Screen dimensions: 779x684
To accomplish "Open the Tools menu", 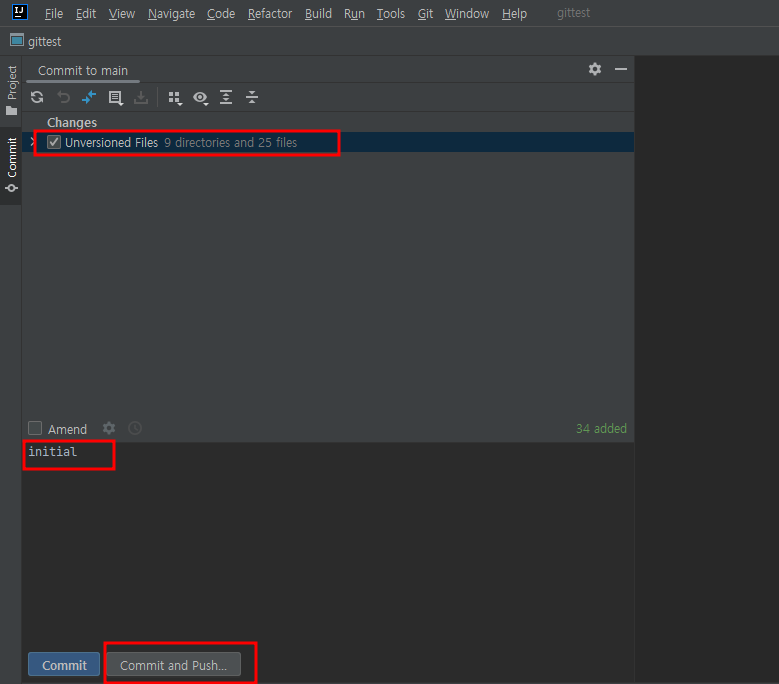I will pos(390,13).
